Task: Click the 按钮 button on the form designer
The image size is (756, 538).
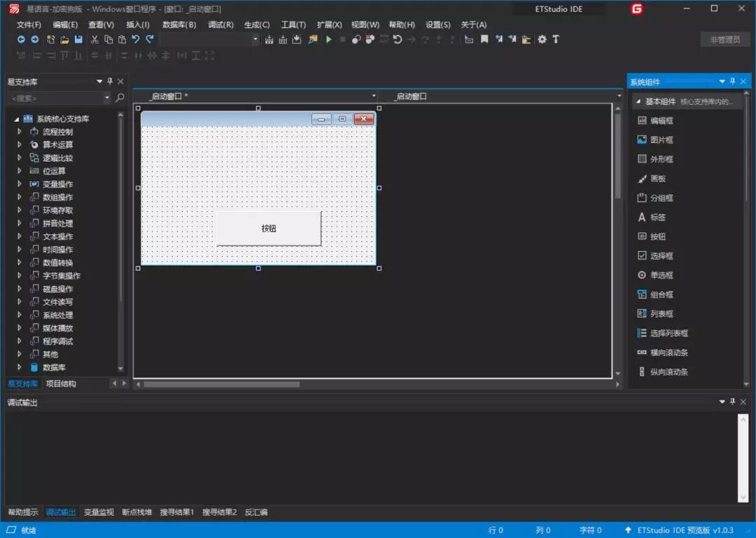Action: pos(268,228)
